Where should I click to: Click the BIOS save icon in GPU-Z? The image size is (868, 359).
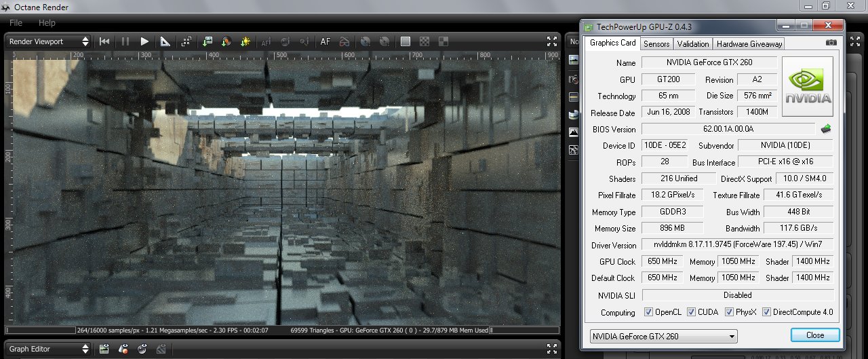(x=826, y=129)
